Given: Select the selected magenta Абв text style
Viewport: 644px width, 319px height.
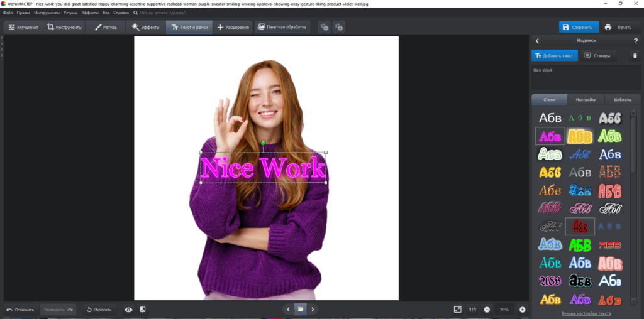Looking at the screenshot, I should click(x=550, y=136).
